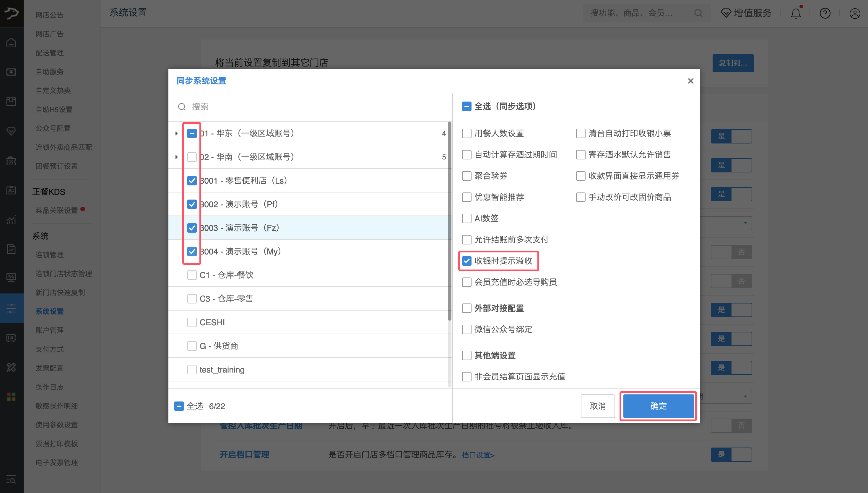The width and height of the screenshot is (868, 493).
Task: Click the search magnifier in top bar
Action: [698, 13]
